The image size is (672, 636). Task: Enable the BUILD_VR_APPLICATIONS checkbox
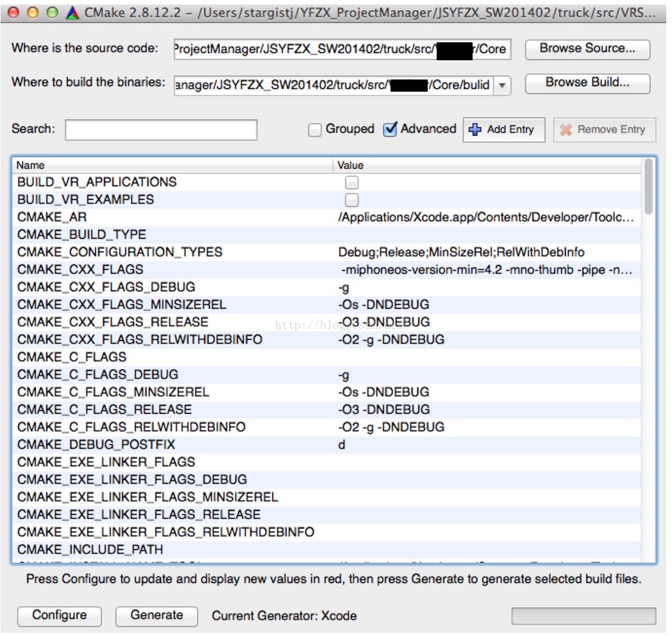click(352, 183)
